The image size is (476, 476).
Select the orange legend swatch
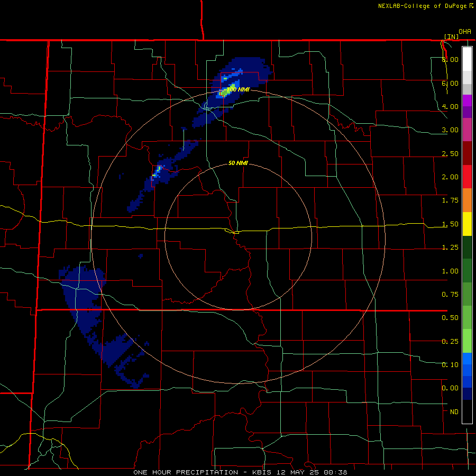(x=467, y=200)
